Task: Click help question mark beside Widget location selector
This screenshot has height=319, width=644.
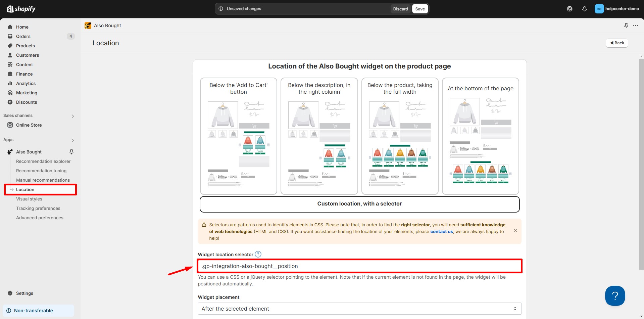Action: (x=258, y=254)
